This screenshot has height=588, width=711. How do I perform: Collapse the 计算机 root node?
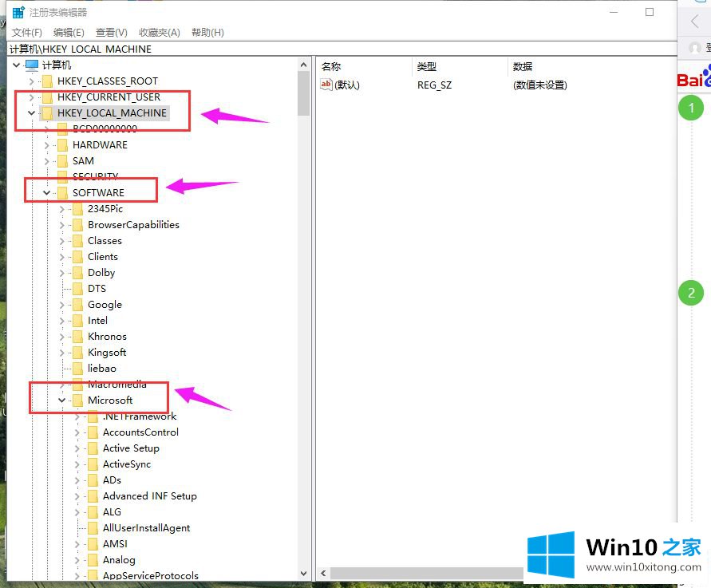(16, 65)
